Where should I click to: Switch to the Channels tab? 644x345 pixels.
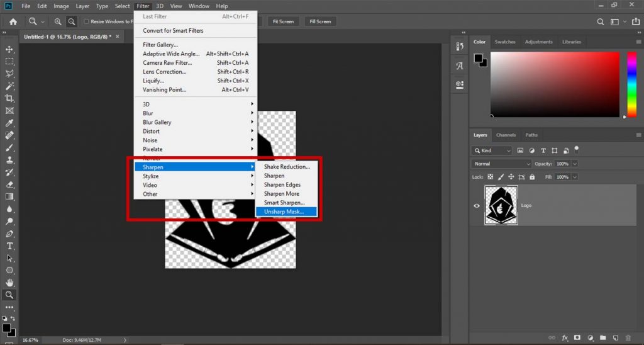tap(506, 135)
